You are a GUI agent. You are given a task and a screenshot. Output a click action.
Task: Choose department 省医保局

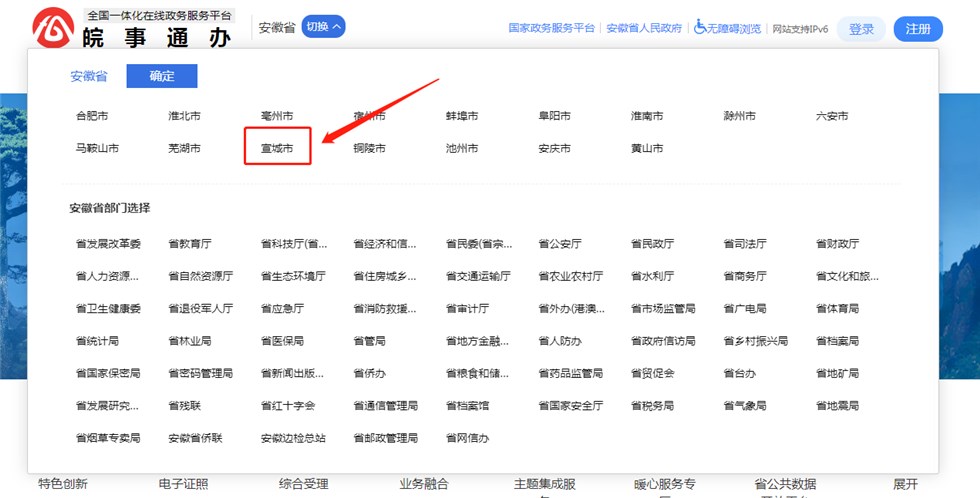[282, 341]
